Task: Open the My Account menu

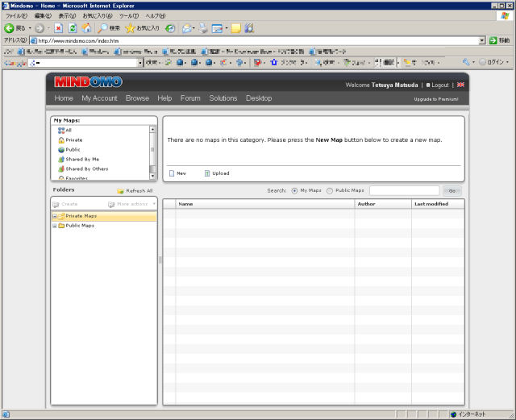Action: click(99, 98)
